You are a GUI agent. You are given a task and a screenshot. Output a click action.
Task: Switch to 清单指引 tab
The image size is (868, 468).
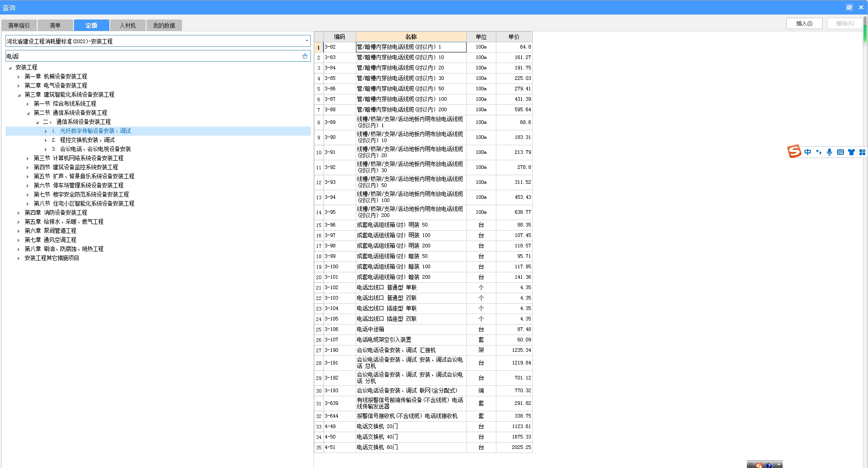(x=19, y=25)
